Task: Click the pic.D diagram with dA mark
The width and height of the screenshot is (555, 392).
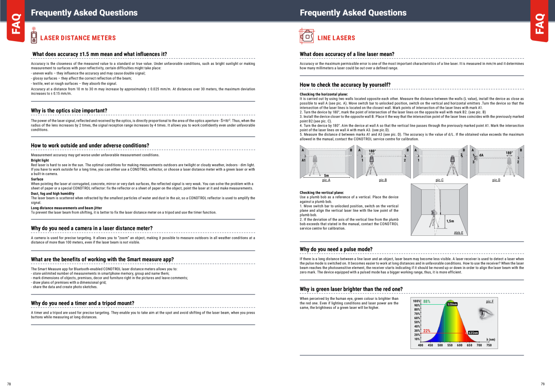Action: click(496, 162)
